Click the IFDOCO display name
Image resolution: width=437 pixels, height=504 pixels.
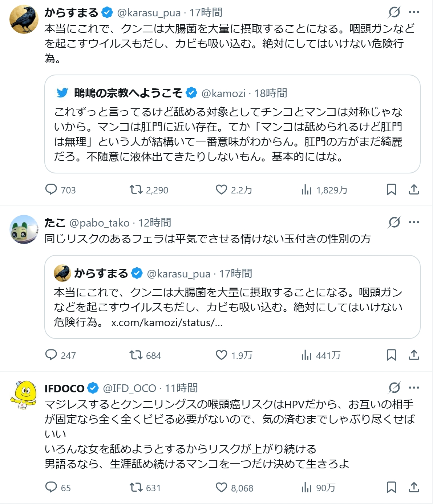[64, 388]
